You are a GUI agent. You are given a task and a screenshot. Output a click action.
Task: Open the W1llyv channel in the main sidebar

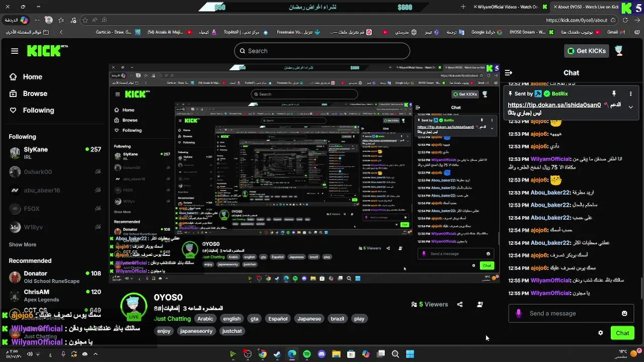(55, 227)
